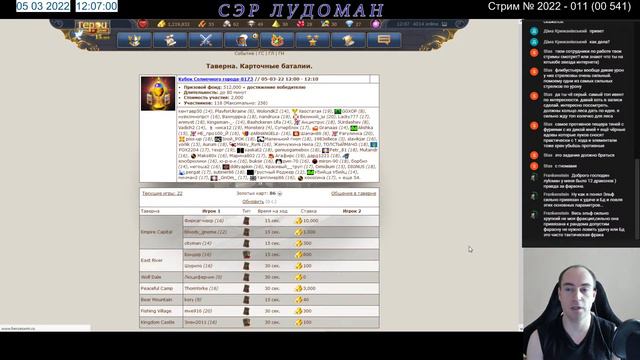640x360 pixels.
Task: Click the Peaceful Camp tavern cell
Action: [161, 289]
